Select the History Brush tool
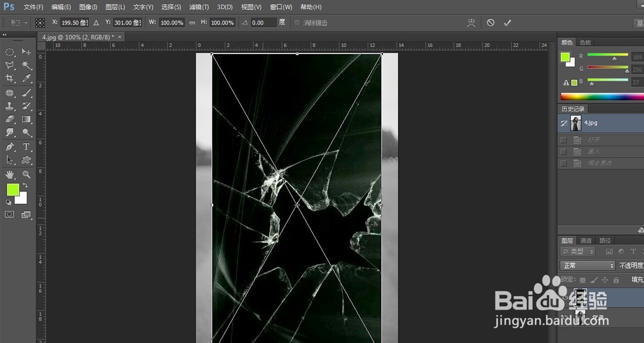644x343 pixels. [x=26, y=106]
